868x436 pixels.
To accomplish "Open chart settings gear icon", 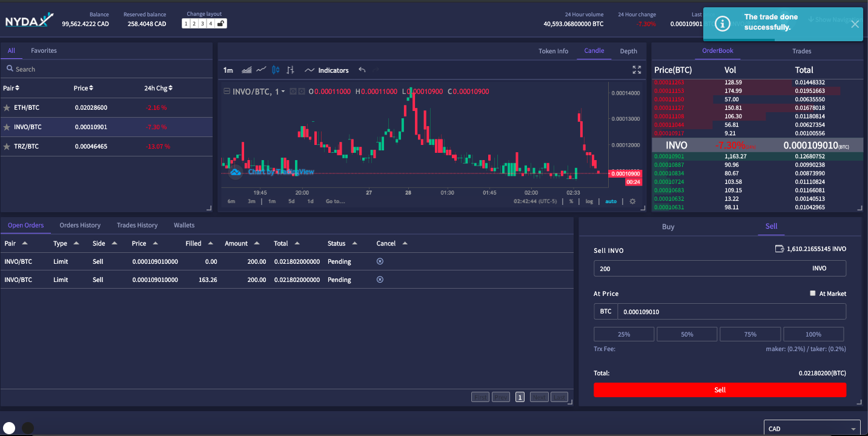I will (x=633, y=201).
